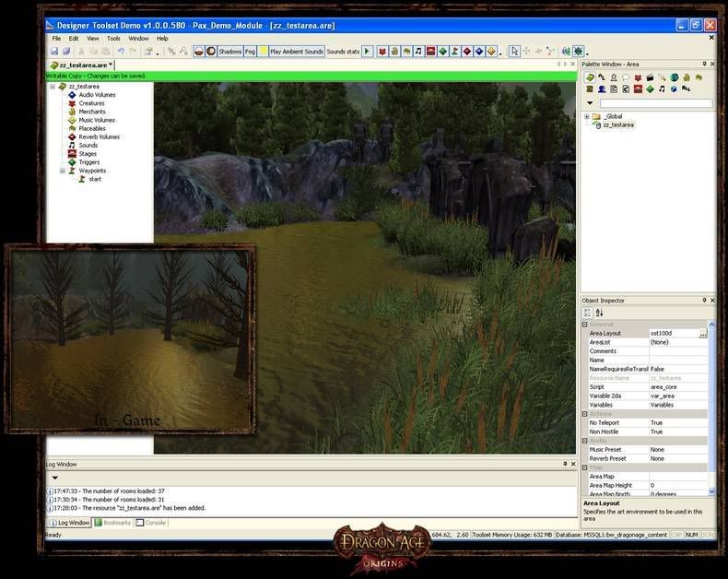Toggle Play Ambient Sounds

click(296, 52)
